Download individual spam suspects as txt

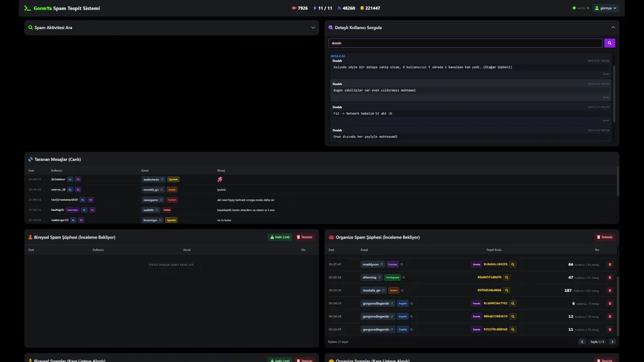coord(280,237)
